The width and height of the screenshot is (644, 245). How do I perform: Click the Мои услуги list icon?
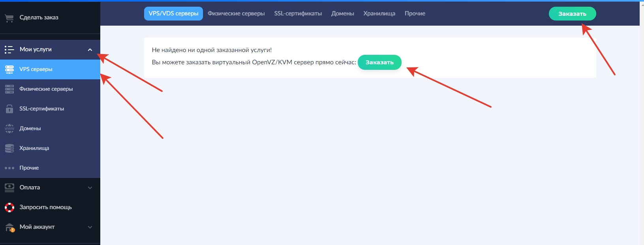tap(9, 50)
